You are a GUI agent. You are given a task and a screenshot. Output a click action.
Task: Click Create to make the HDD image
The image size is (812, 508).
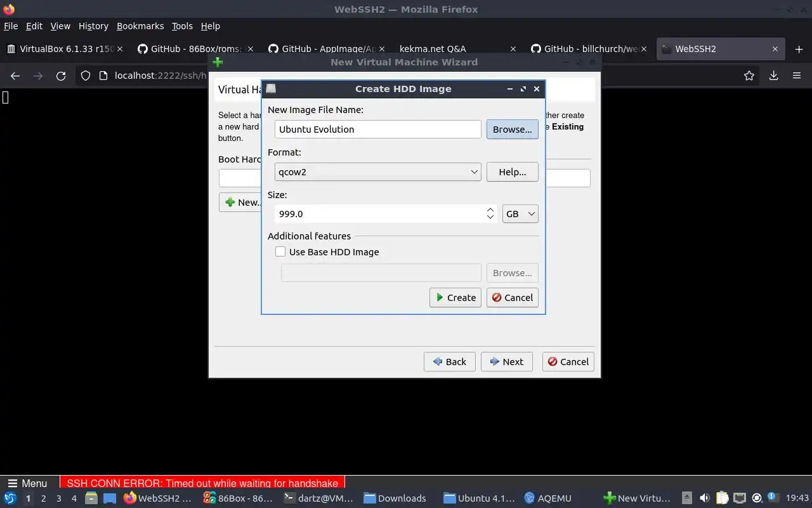(455, 297)
